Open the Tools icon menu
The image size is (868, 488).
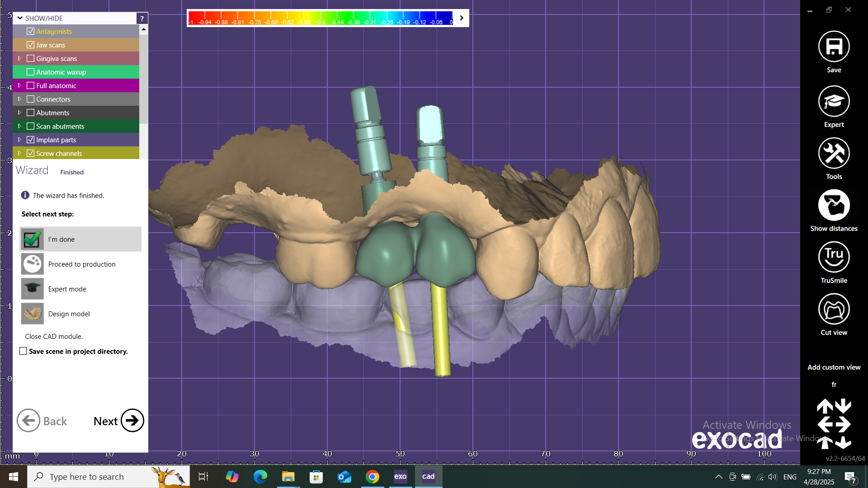[x=834, y=153]
